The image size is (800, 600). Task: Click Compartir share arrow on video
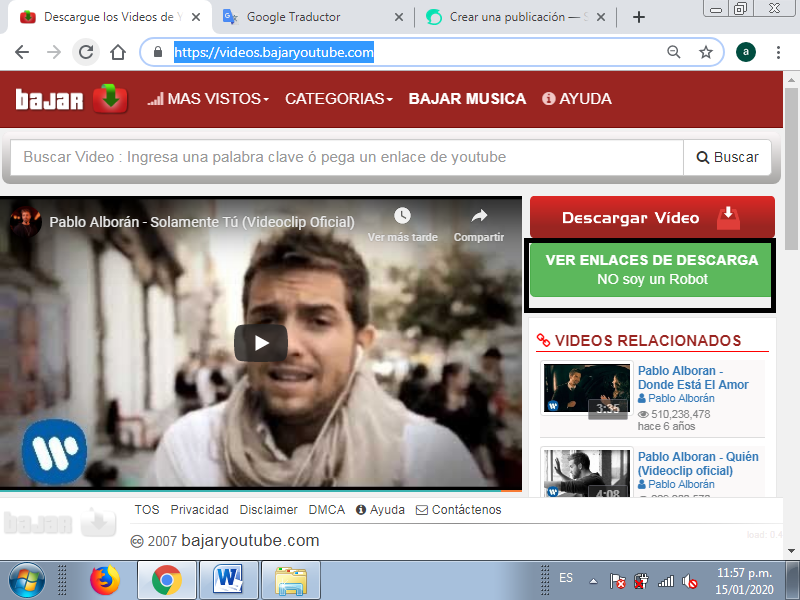click(x=479, y=216)
